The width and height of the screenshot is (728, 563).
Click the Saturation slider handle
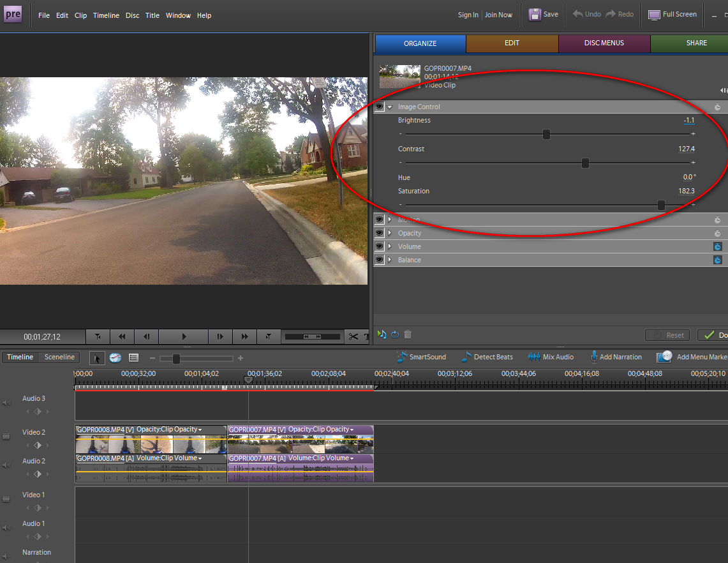click(x=661, y=205)
